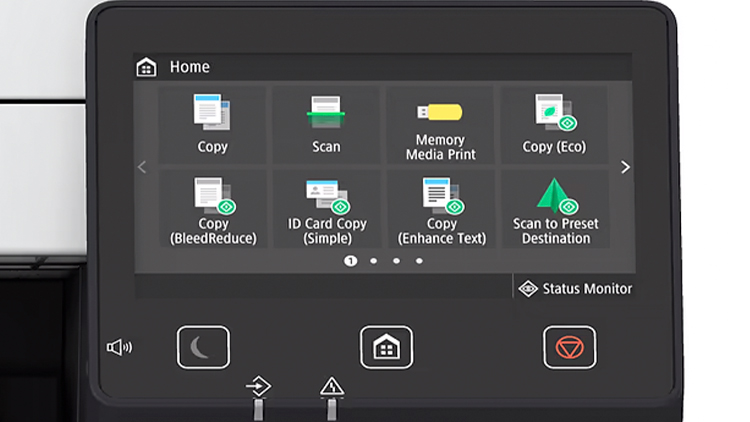The width and height of the screenshot is (750, 422).
Task: Select Scan to Preset Destination
Action: click(x=554, y=210)
